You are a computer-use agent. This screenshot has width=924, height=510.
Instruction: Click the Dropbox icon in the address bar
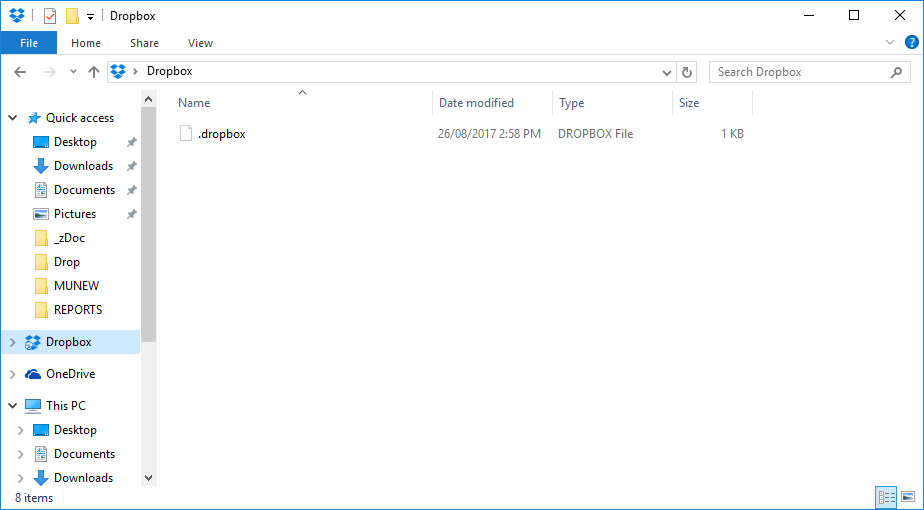118,71
